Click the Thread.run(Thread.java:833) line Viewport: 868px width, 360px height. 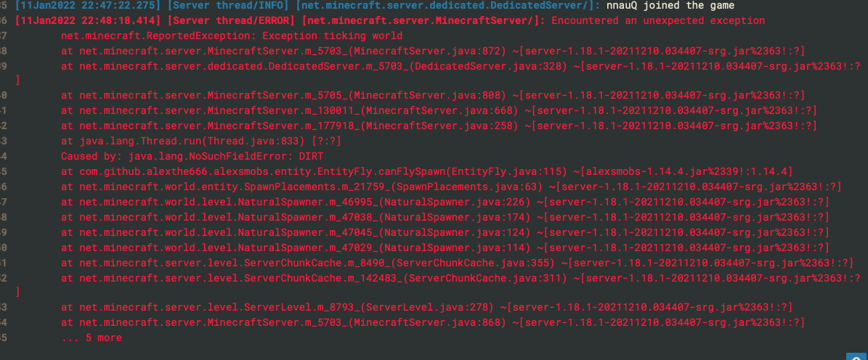coord(201,142)
